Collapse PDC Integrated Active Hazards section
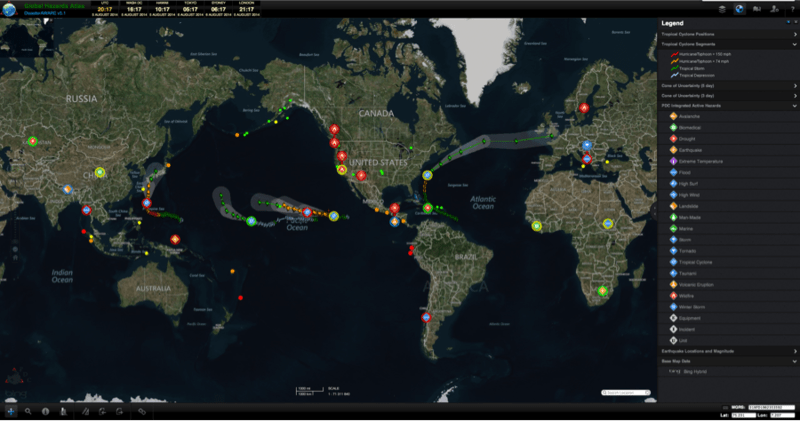This screenshot has width=800, height=421. coord(795,103)
